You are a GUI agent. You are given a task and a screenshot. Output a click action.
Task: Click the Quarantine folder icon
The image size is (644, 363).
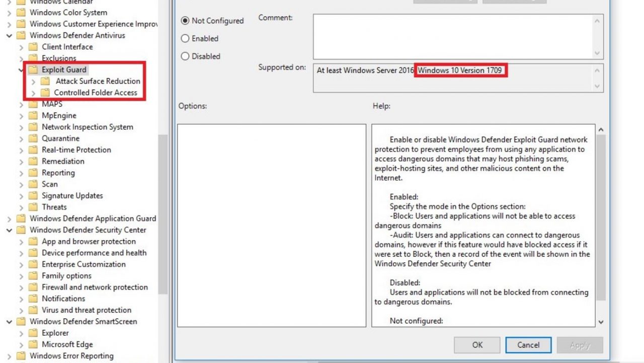[33, 138]
